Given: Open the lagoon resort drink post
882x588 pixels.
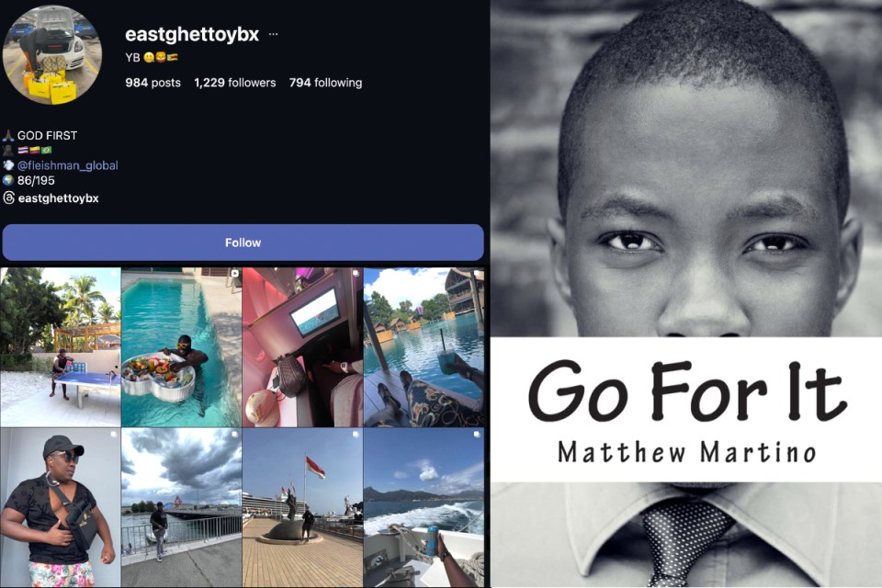Looking at the screenshot, I should [424, 347].
